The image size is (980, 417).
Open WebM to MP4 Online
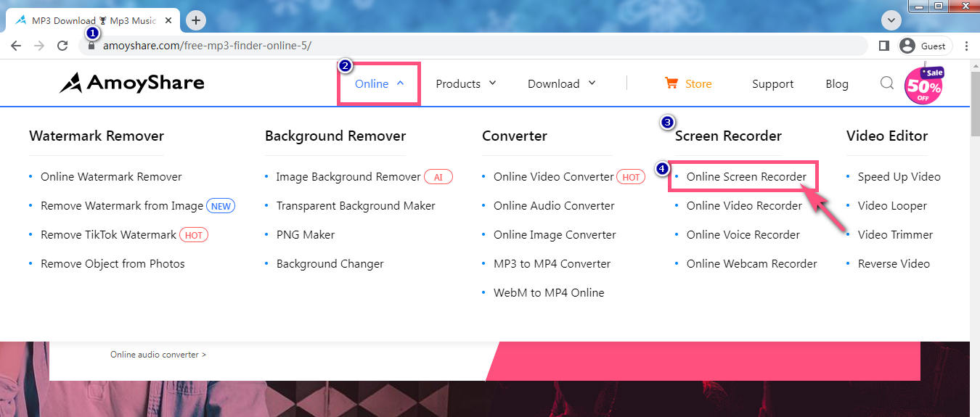[x=549, y=292]
